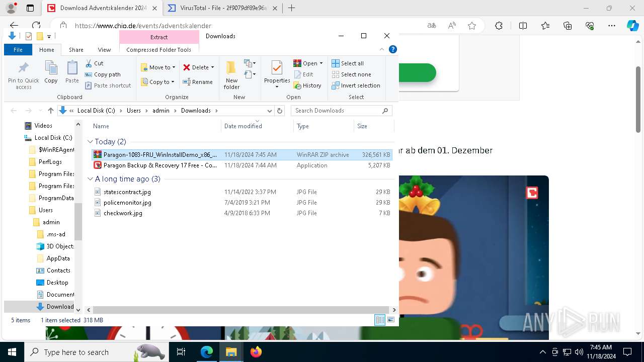Click the Windows Start button
Image resolution: width=644 pixels, height=362 pixels.
click(x=12, y=352)
